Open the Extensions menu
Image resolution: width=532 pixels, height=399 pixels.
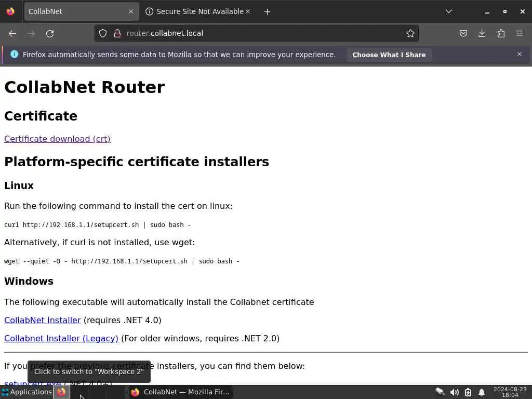tap(501, 33)
